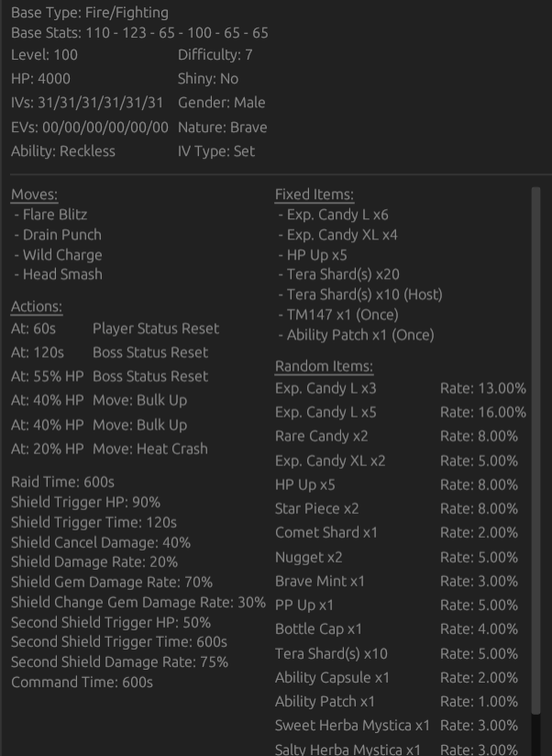Click the Fixed Items heading
This screenshot has width=552, height=756.
[314, 195]
